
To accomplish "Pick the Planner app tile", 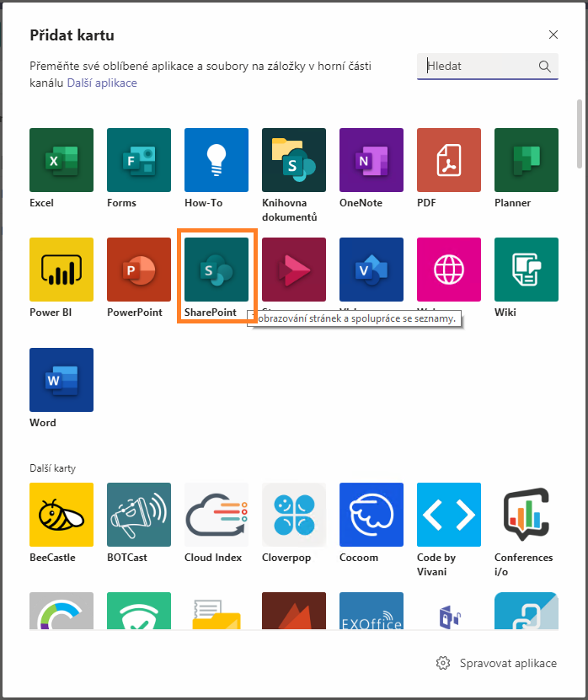I will (x=527, y=160).
